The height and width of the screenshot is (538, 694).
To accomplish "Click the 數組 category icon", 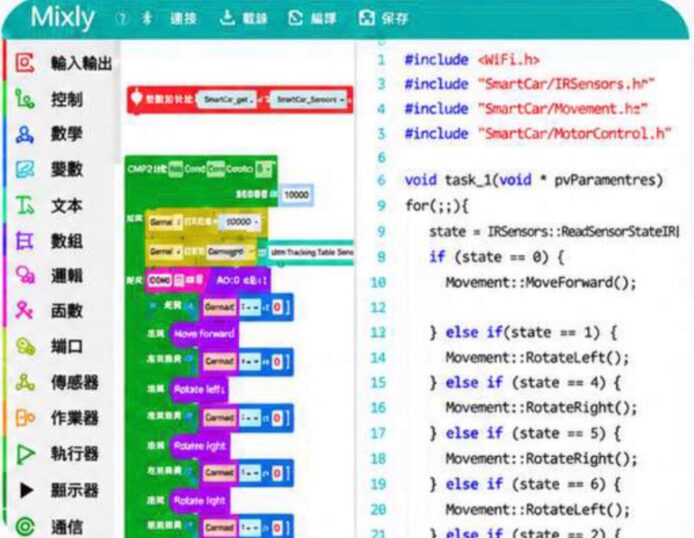I will (25, 241).
